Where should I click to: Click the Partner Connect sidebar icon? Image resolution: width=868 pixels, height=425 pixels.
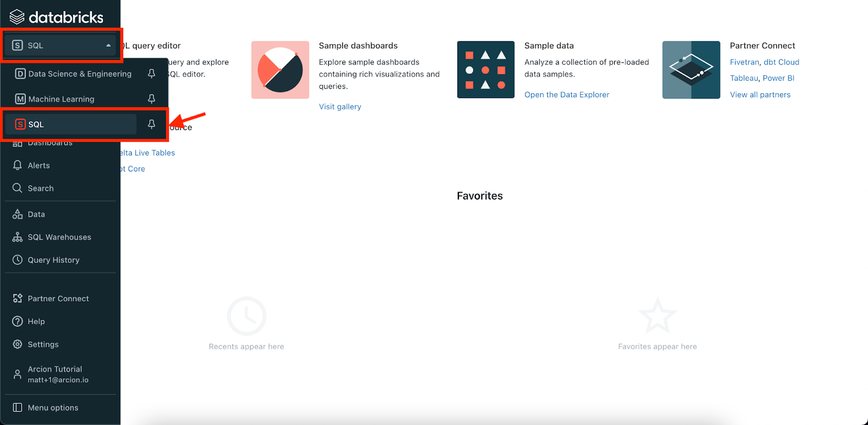pos(17,298)
